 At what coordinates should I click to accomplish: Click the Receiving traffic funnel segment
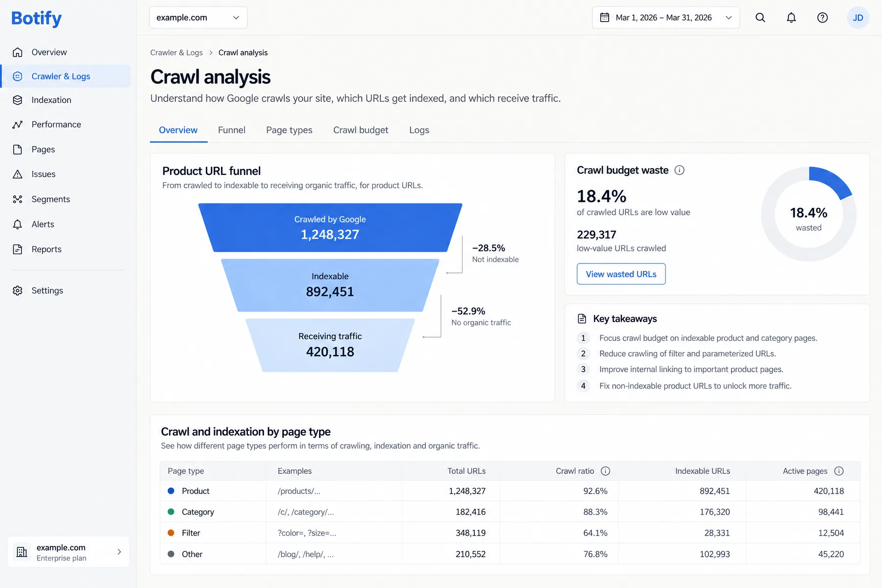330,345
